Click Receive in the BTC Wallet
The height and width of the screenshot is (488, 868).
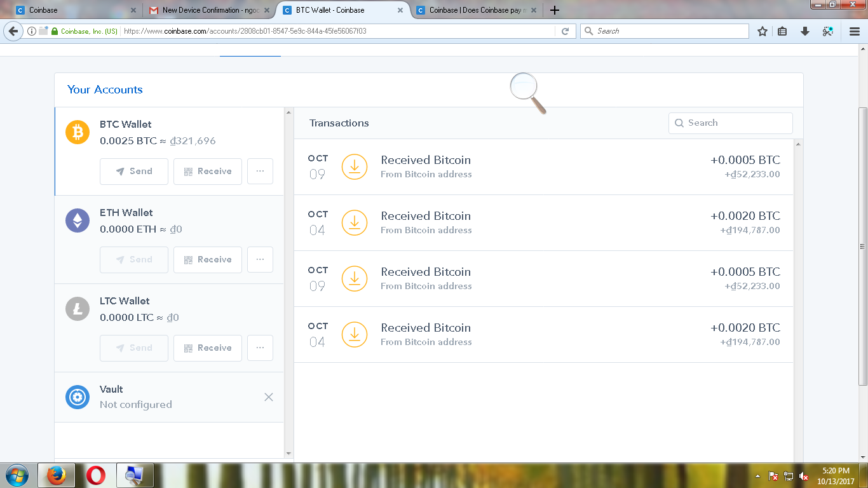[208, 172]
